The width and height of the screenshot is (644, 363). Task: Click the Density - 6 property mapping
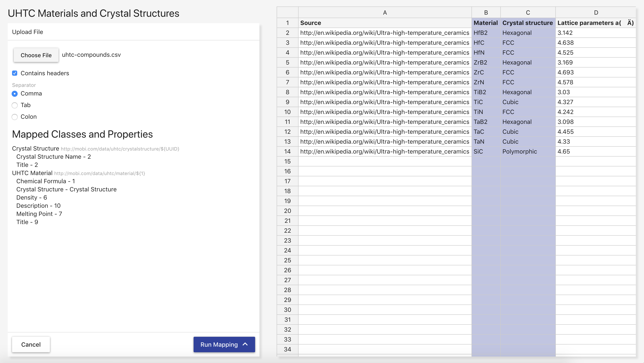[x=31, y=197]
